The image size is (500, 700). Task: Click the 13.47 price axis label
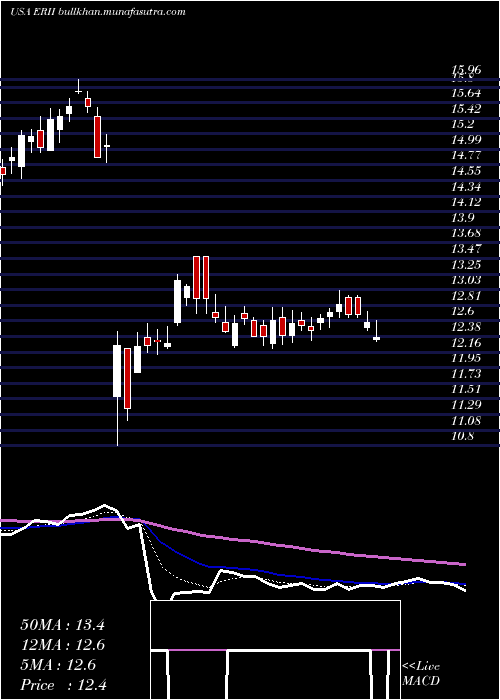(466, 249)
